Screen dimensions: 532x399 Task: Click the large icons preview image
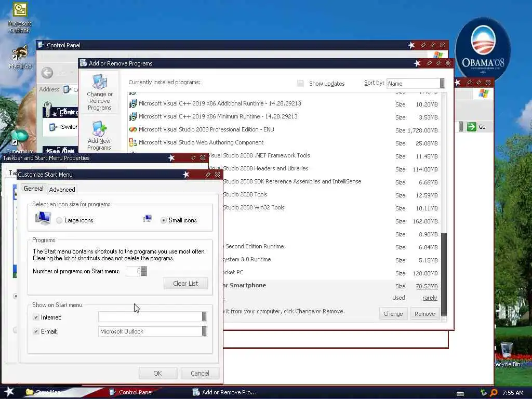coord(43,218)
